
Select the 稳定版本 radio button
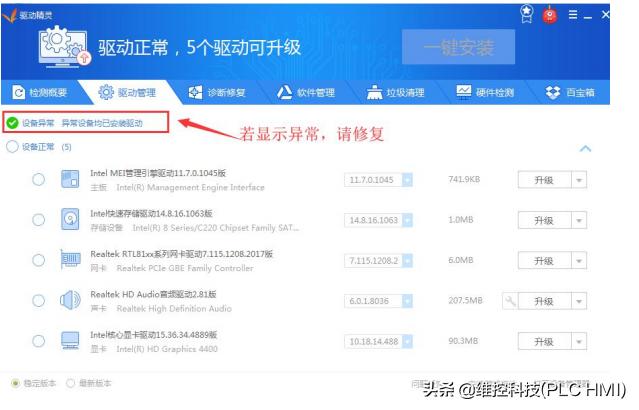coord(15,383)
